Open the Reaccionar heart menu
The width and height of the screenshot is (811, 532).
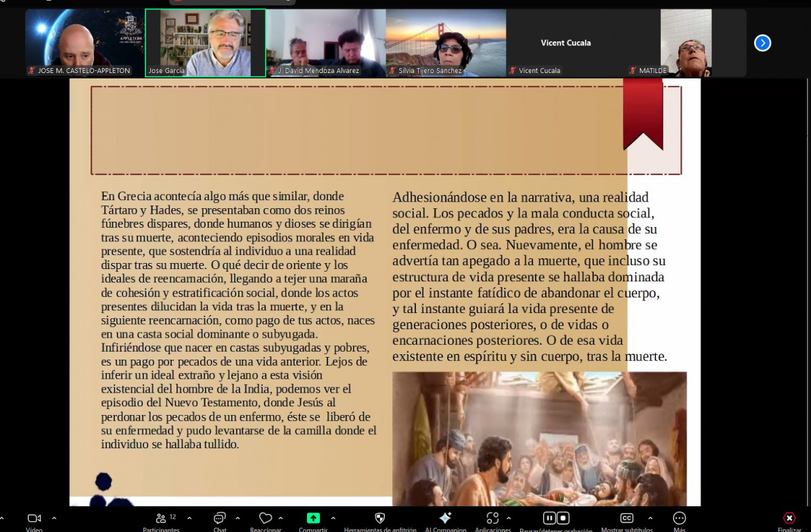pos(265,518)
